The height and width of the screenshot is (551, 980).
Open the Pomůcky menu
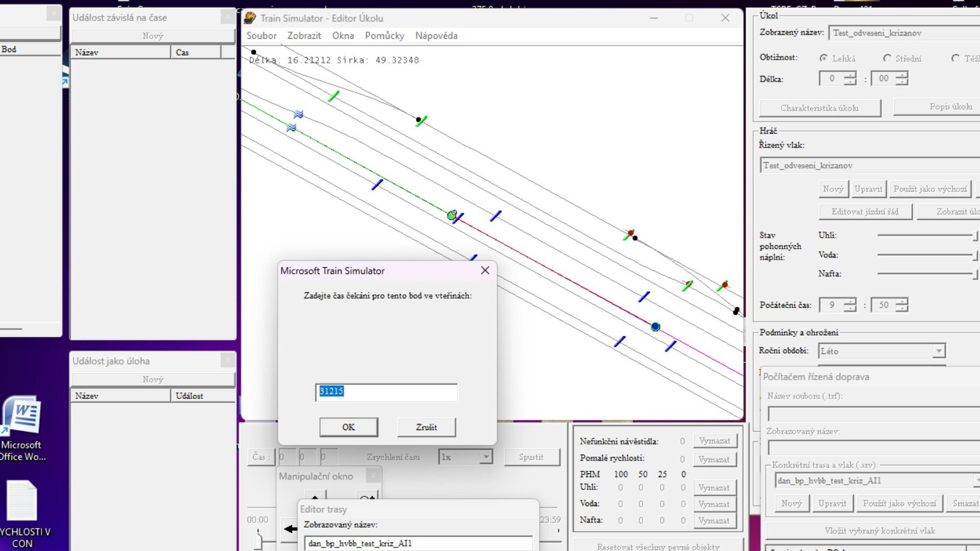click(384, 36)
